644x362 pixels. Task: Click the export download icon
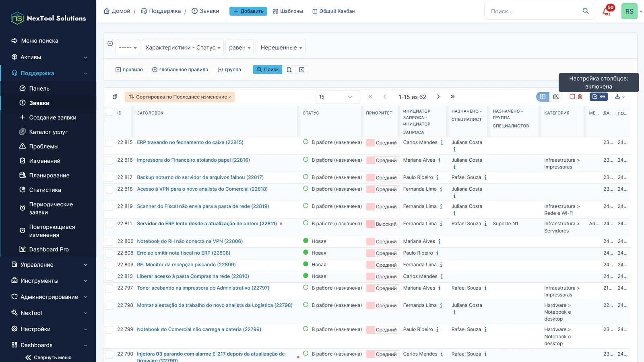[620, 97]
